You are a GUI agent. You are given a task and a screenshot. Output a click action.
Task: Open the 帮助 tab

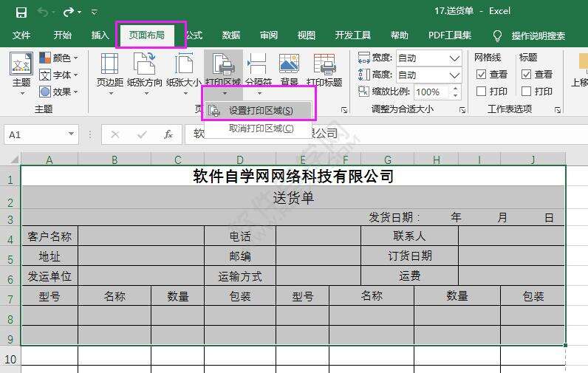pos(399,35)
